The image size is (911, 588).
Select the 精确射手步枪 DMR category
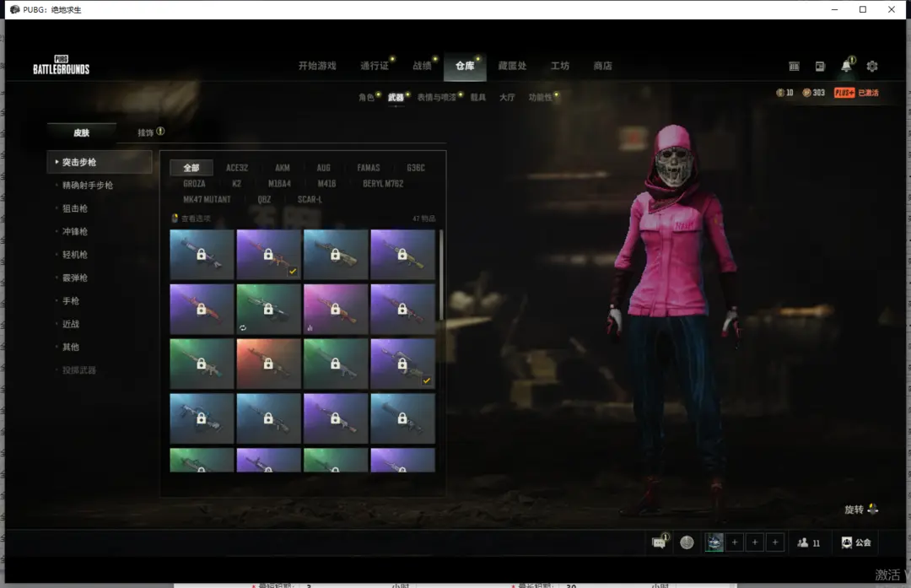[x=88, y=186]
